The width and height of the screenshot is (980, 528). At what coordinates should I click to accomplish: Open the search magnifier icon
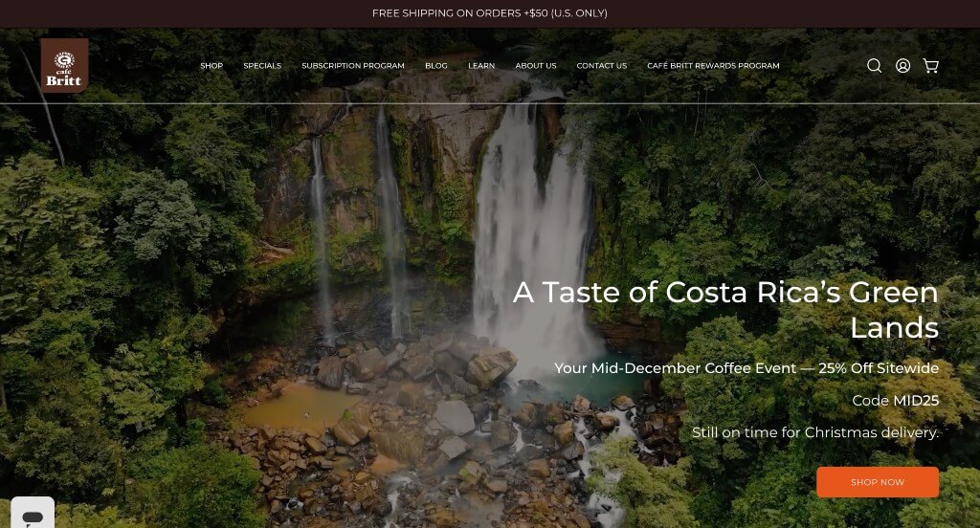click(874, 66)
